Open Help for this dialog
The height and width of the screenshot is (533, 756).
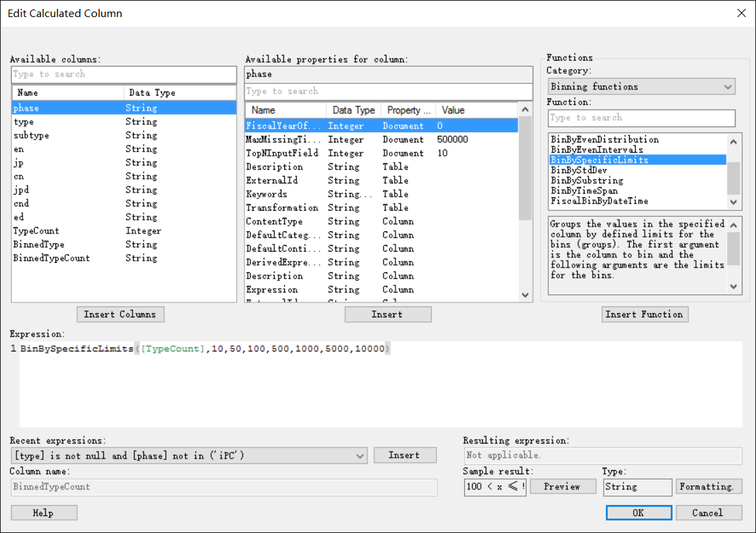[x=44, y=513]
